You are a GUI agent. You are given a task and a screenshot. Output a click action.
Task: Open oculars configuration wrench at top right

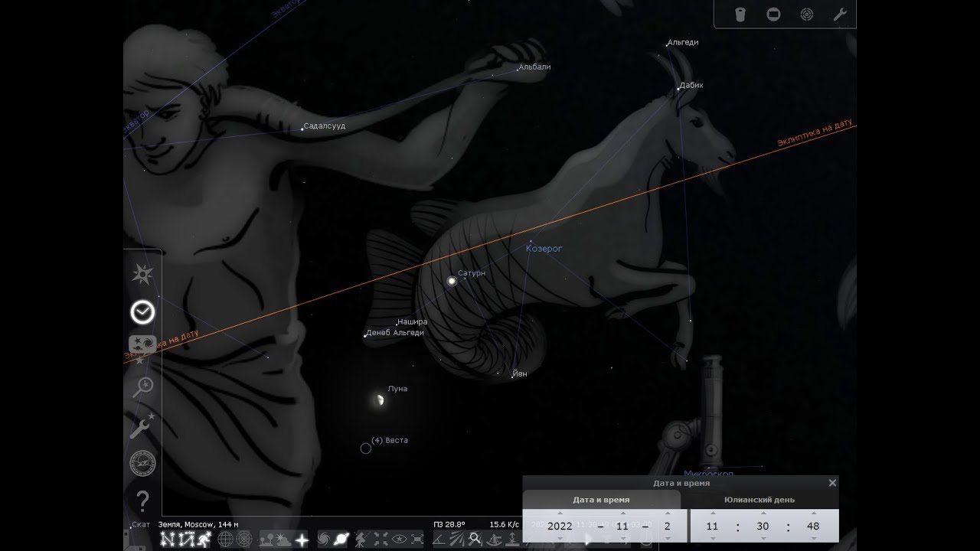pyautogui.click(x=839, y=15)
